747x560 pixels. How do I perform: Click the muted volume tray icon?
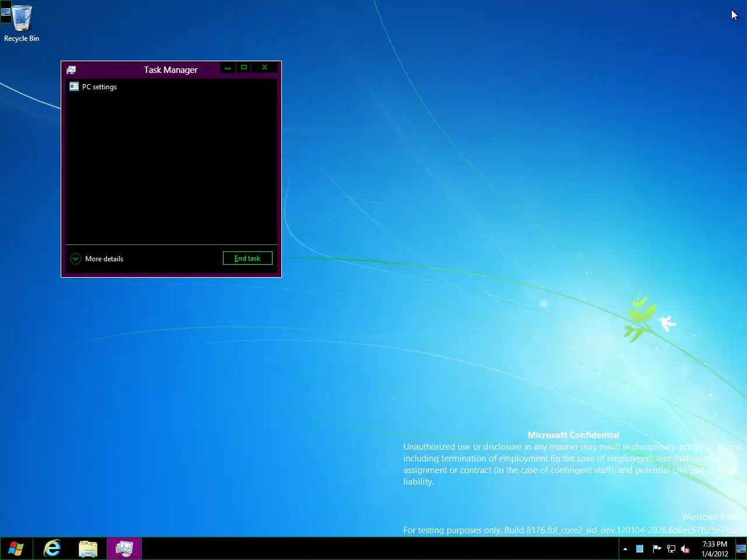[x=686, y=549]
